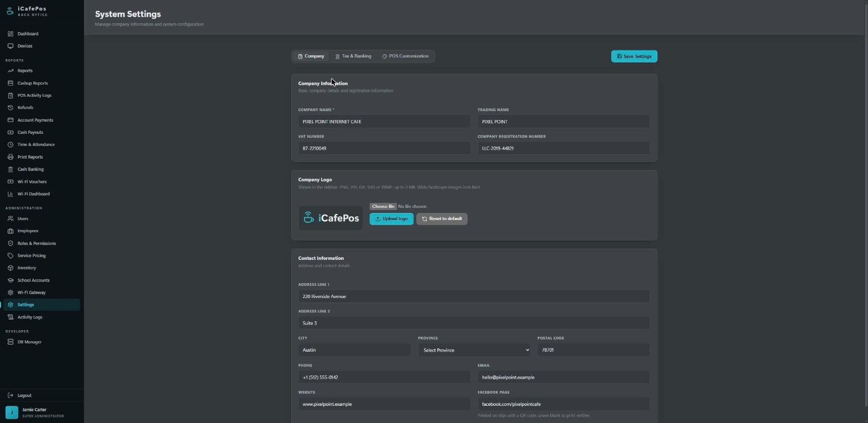Click Upload logo button
Image resolution: width=868 pixels, height=423 pixels.
point(391,218)
